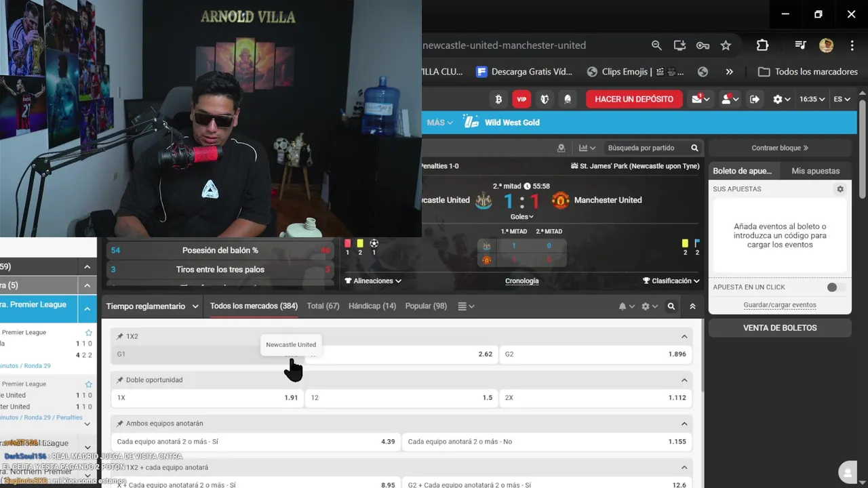
Task: Expand the Alineaciones dropdown
Action: [x=373, y=281]
